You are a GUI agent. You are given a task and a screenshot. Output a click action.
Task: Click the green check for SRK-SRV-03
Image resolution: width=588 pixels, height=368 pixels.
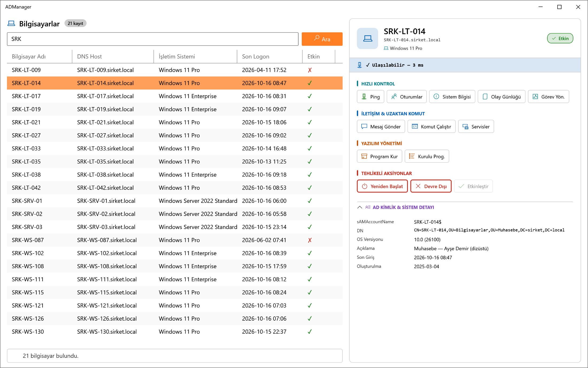(x=310, y=227)
